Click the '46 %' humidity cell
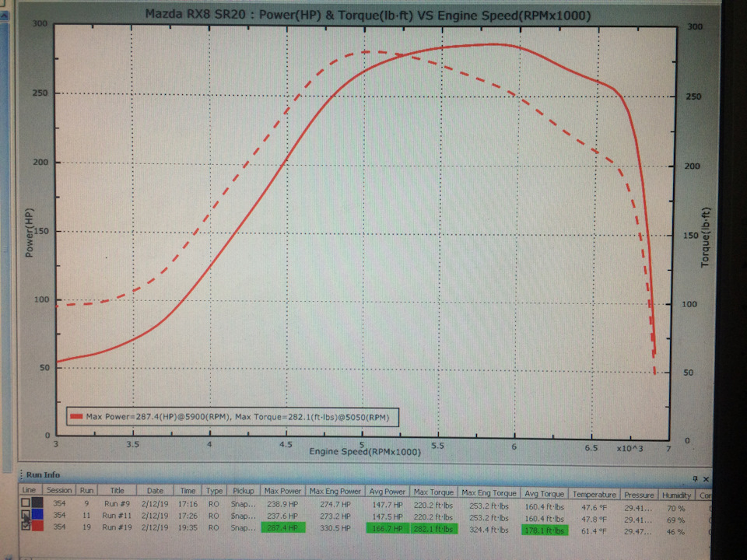The height and width of the screenshot is (560, 747). [x=675, y=532]
